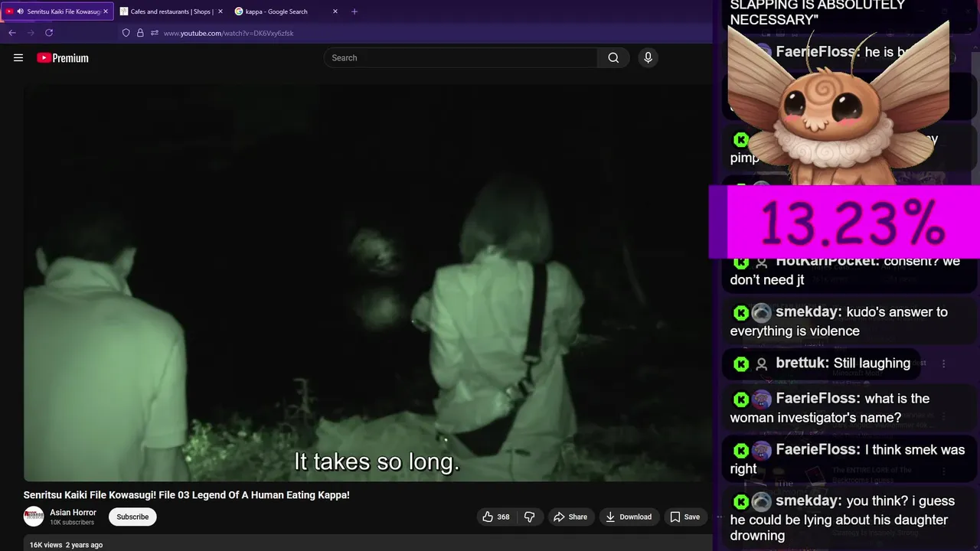Go back with browser back arrow
This screenshot has height=551, width=980.
click(x=12, y=33)
